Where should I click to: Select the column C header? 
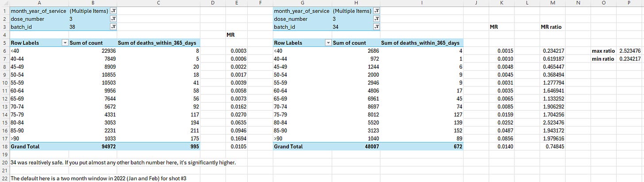point(158,3)
